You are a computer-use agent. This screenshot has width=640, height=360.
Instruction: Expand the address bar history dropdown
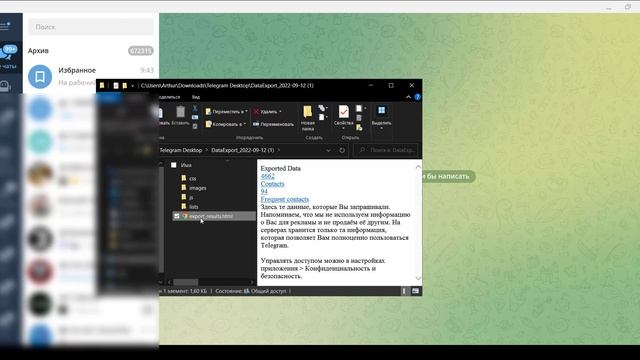click(x=328, y=150)
